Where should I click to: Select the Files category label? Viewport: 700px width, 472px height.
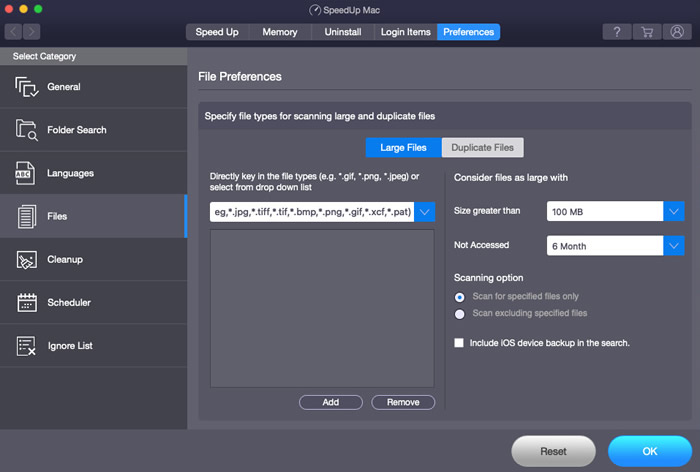[57, 216]
